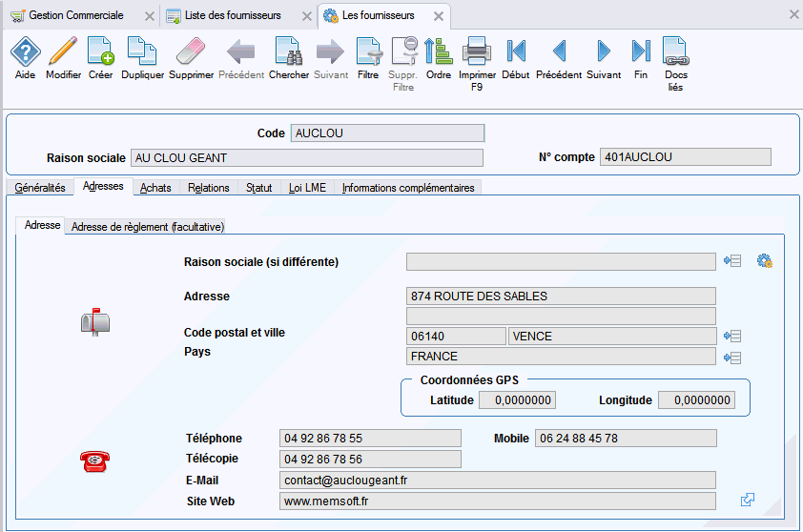Jump to first record with Début

(x=516, y=52)
